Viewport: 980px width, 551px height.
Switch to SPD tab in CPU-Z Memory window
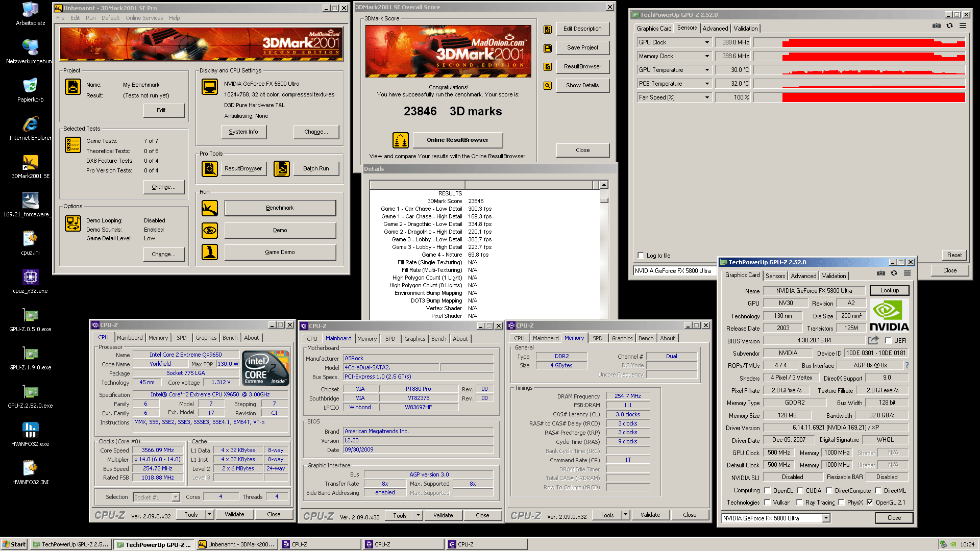[597, 338]
